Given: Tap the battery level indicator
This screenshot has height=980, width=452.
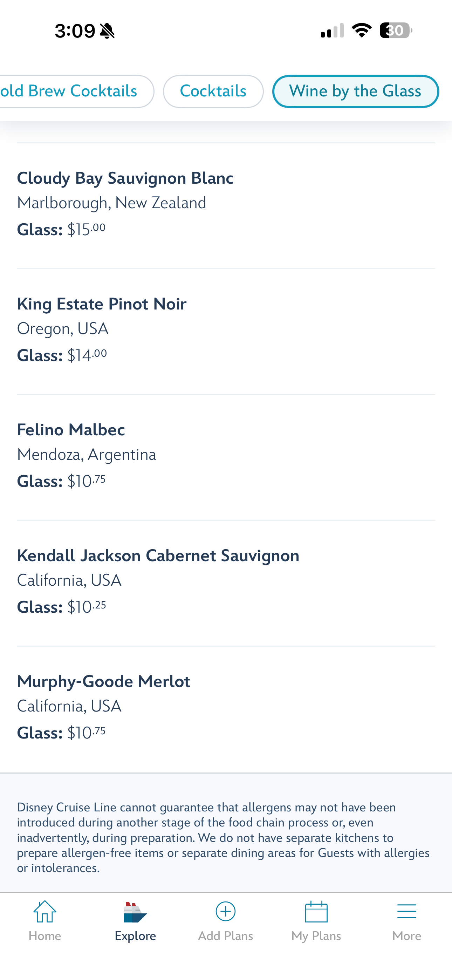Looking at the screenshot, I should click(x=396, y=30).
